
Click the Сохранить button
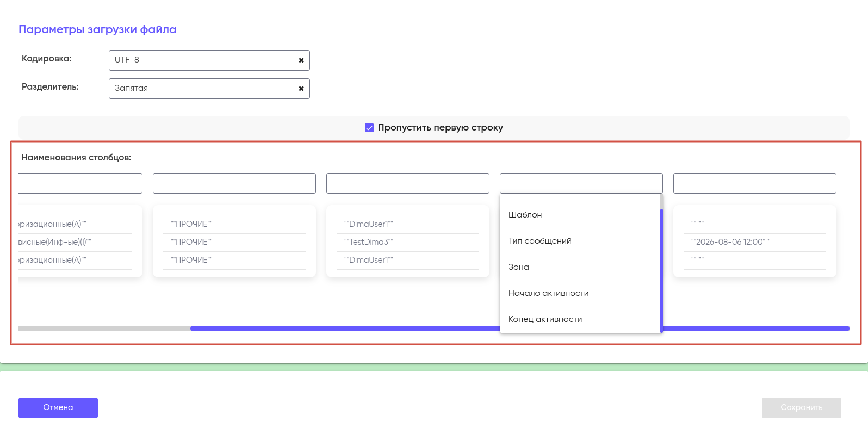click(802, 408)
